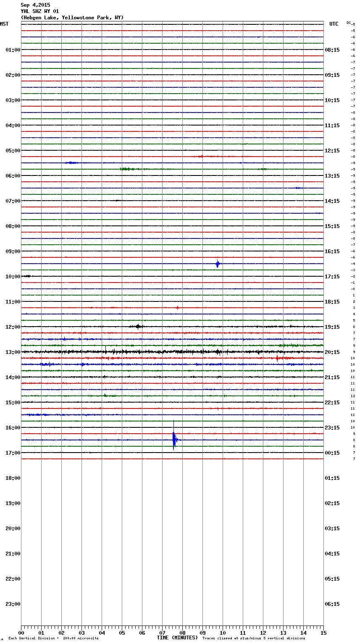
Task: Click minute '08' on the bottom time axis
Action: (182, 633)
